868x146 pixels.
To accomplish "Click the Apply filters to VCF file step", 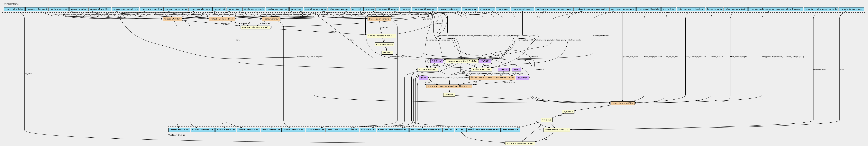I will pos(622,103).
